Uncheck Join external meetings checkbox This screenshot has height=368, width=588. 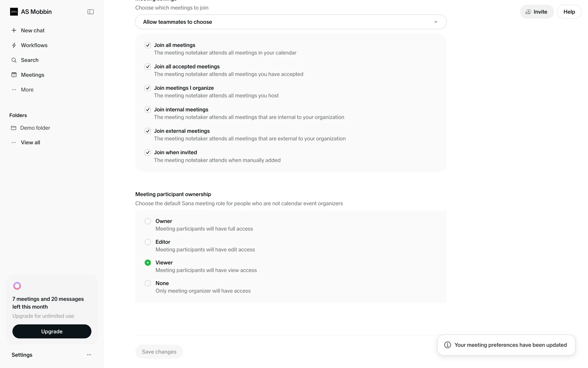148,131
